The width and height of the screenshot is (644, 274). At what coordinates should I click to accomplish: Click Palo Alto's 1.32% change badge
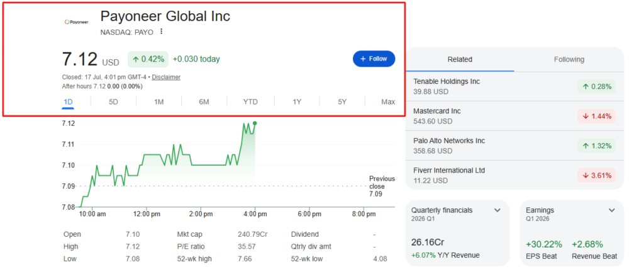pyautogui.click(x=596, y=146)
